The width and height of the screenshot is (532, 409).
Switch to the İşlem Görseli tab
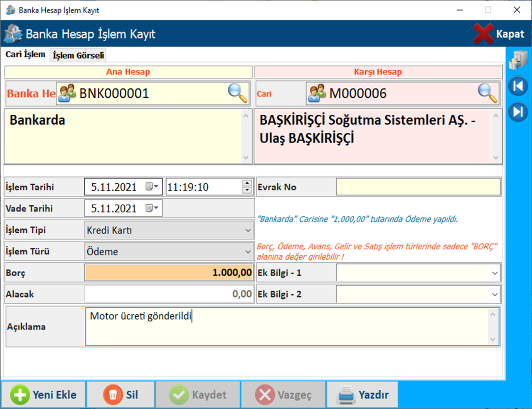78,55
